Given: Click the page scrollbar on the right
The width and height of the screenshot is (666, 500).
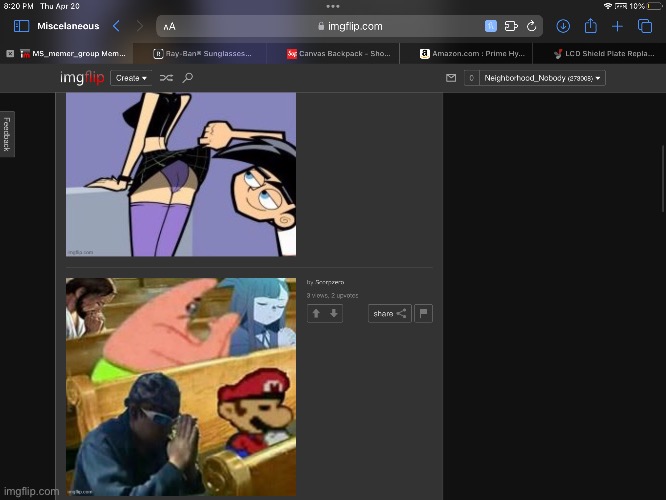Looking at the screenshot, I should click(663, 178).
